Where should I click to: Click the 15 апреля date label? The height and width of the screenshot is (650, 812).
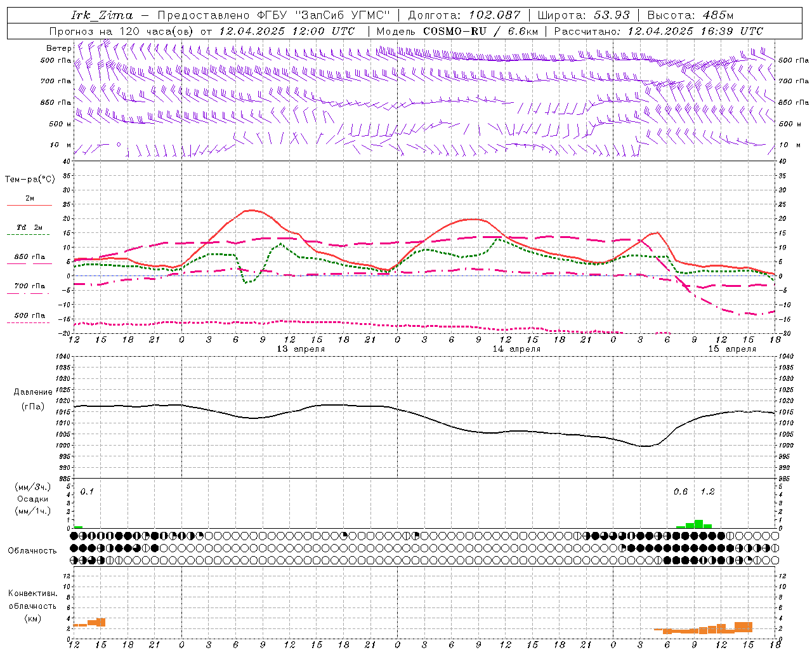(x=732, y=349)
